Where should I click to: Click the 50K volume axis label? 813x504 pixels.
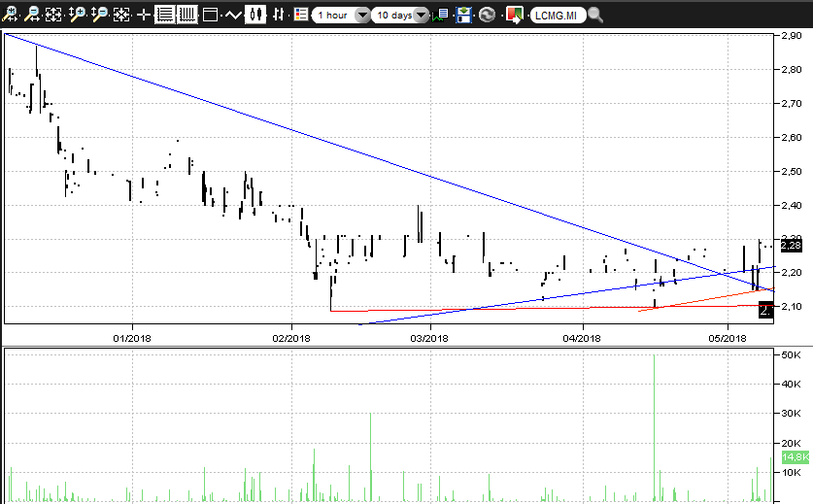pyautogui.click(x=792, y=354)
